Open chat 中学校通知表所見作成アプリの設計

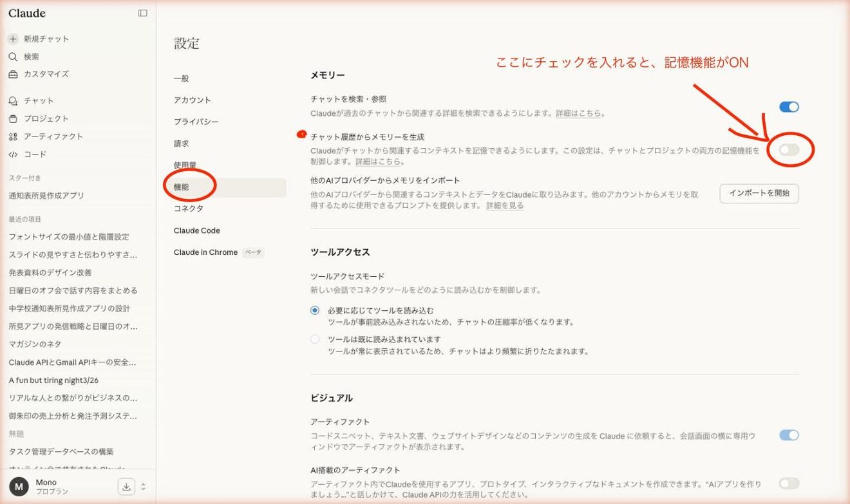click(x=70, y=308)
